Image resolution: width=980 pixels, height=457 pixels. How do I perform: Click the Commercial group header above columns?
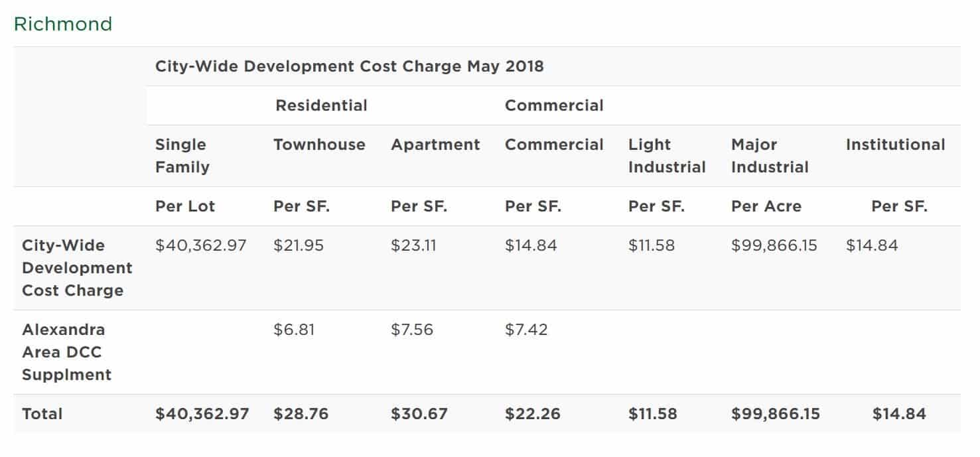pos(554,105)
